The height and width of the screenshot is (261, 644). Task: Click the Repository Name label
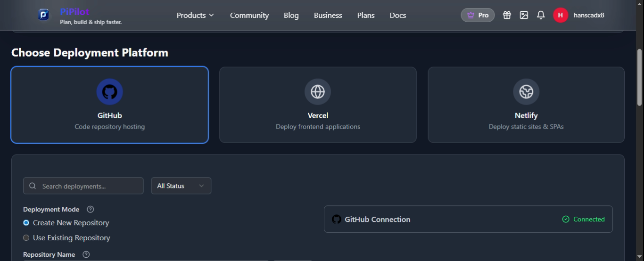click(x=49, y=254)
